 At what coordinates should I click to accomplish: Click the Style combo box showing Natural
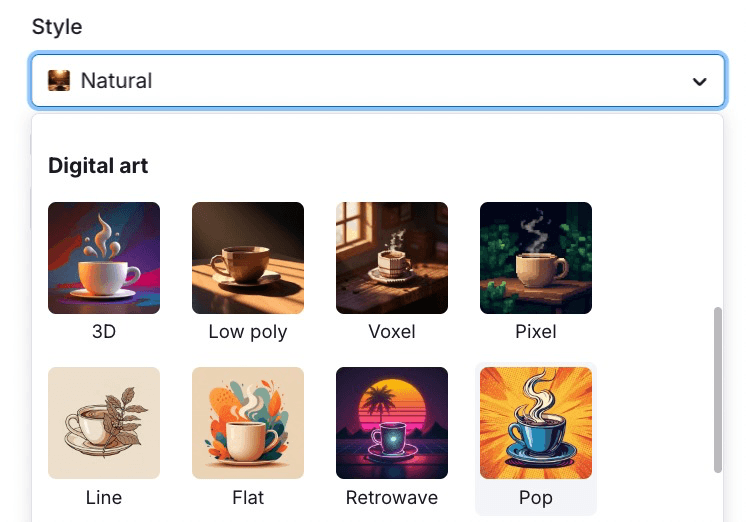click(378, 81)
